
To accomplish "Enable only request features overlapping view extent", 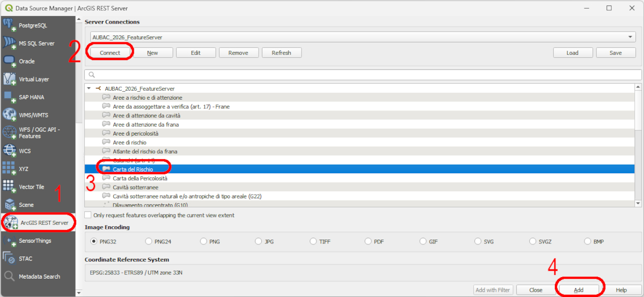I will pyautogui.click(x=89, y=215).
